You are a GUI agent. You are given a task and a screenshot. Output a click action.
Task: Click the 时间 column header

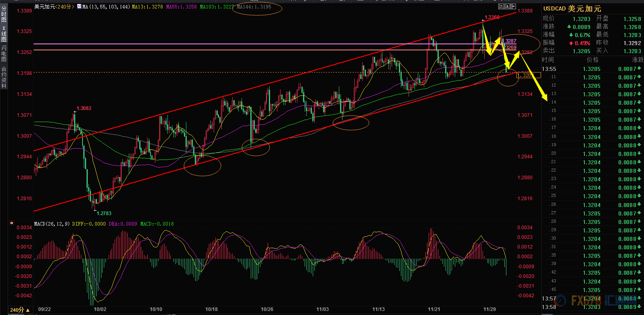click(x=548, y=60)
